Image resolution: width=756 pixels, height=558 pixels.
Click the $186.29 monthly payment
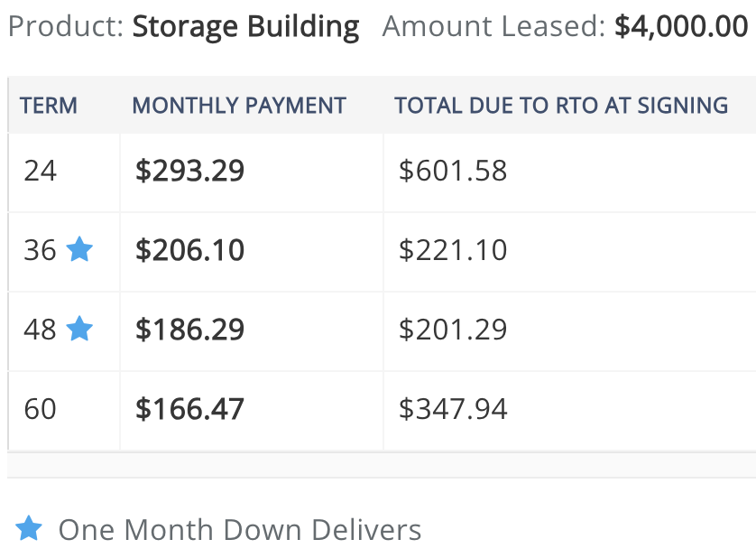pyautogui.click(x=189, y=330)
